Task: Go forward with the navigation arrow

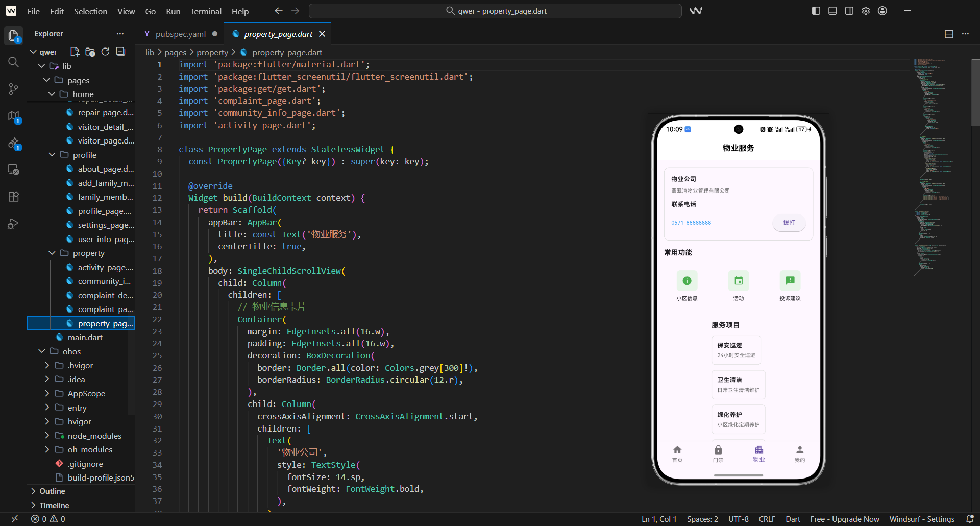Action: (x=296, y=11)
